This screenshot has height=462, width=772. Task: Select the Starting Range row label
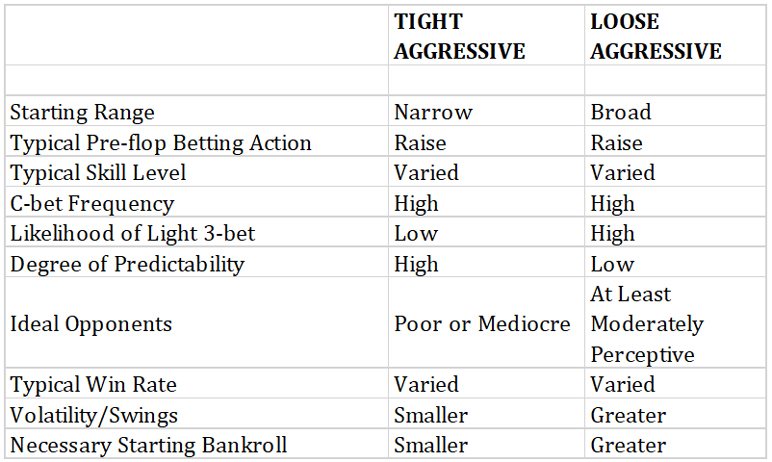pyautogui.click(x=82, y=112)
